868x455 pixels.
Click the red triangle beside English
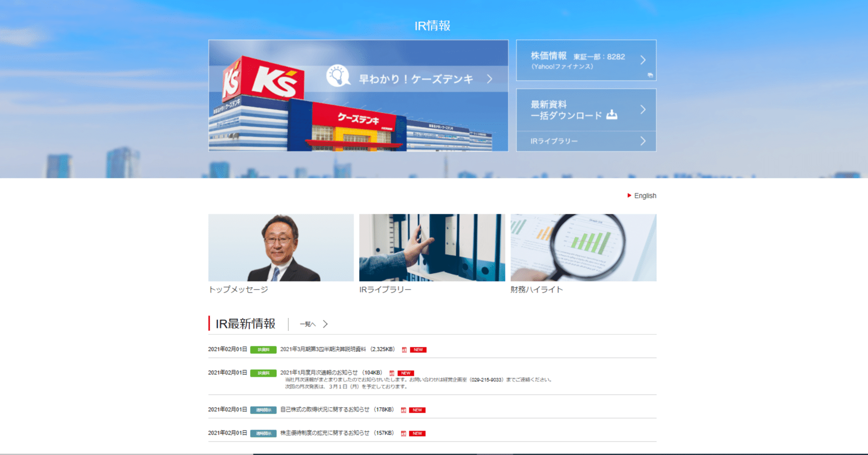629,195
